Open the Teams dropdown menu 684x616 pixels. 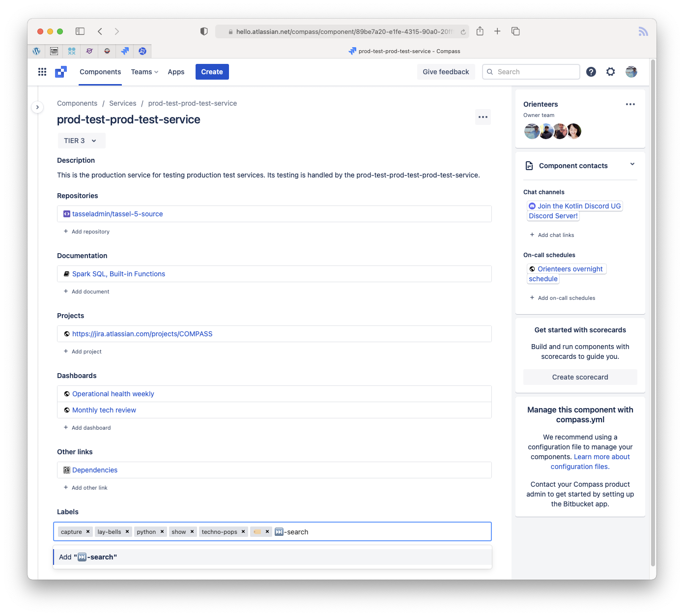coord(144,72)
